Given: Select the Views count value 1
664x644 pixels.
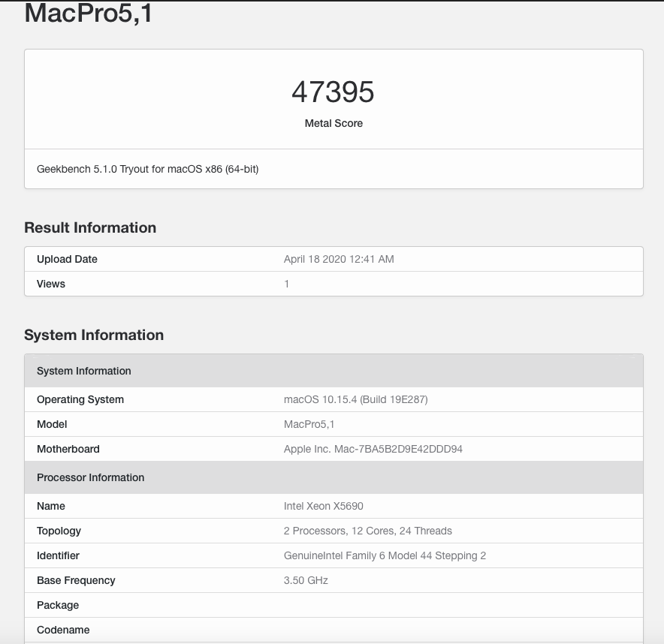Looking at the screenshot, I should point(287,284).
